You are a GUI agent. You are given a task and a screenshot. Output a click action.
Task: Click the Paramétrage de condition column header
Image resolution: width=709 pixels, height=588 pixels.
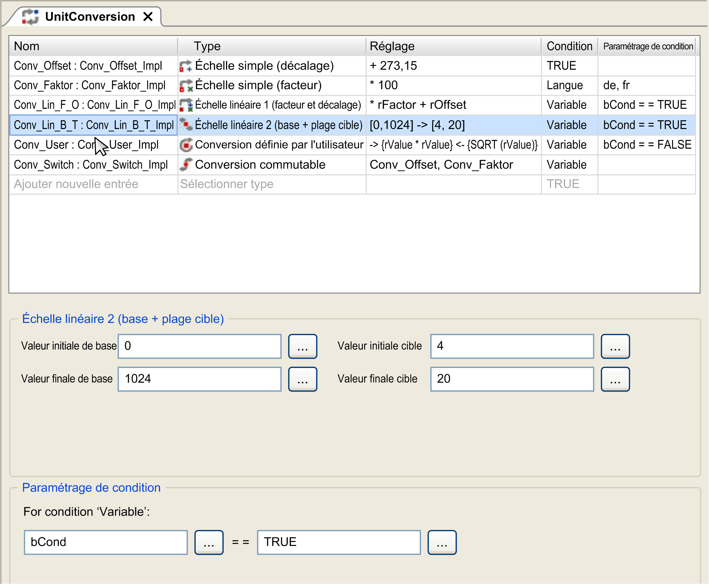tap(647, 46)
